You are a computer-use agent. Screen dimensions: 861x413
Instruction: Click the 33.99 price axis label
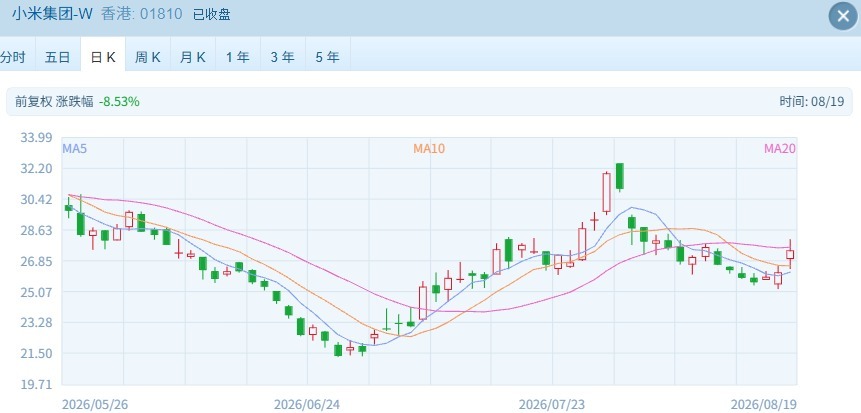pos(36,137)
